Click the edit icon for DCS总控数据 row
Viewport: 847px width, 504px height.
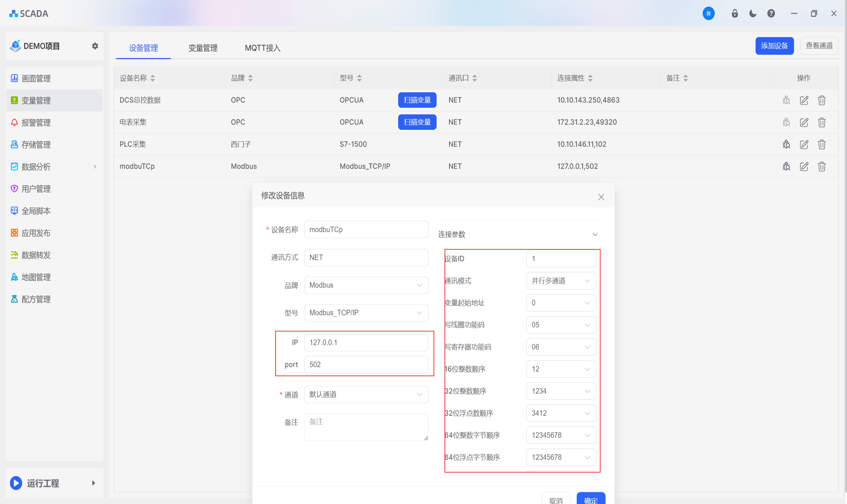(x=804, y=100)
